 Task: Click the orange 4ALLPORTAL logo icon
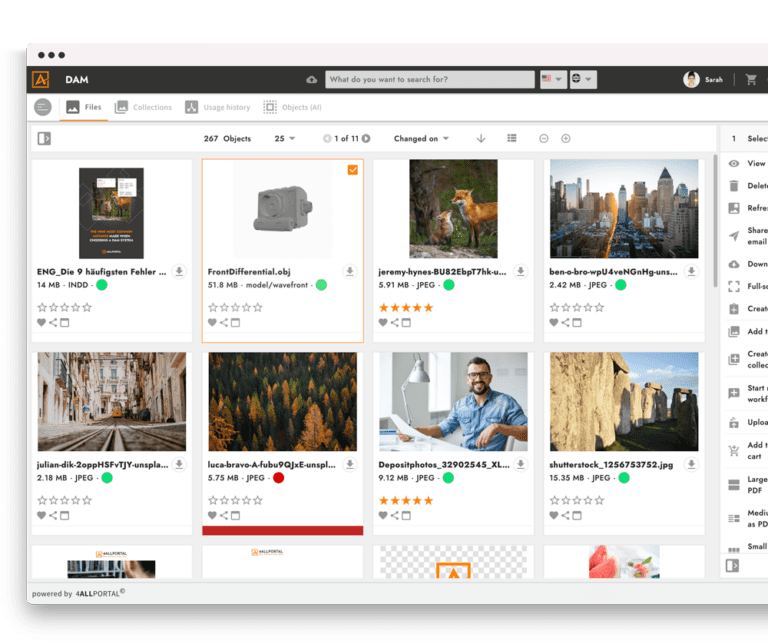pyautogui.click(x=41, y=79)
